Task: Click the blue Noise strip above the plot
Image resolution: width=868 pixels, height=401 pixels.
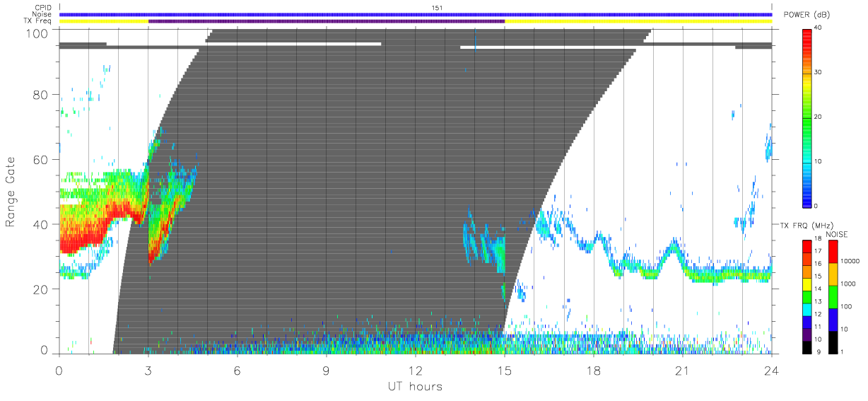Action: click(416, 14)
